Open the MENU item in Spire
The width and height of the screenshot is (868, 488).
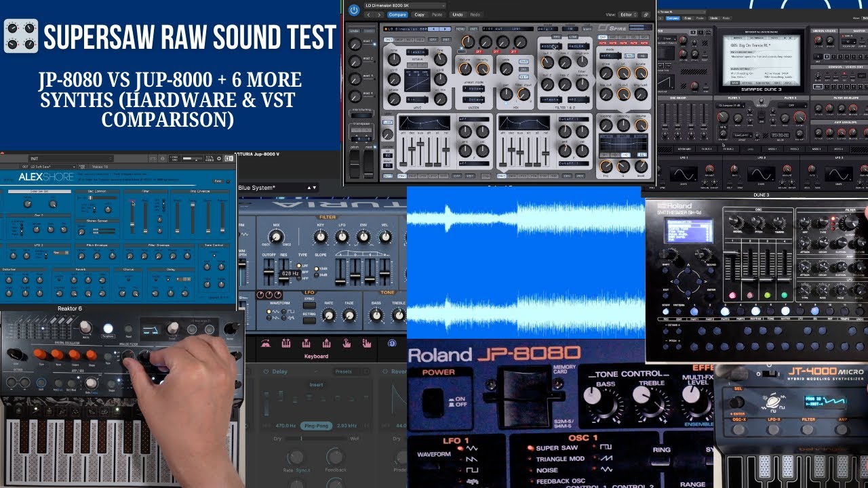point(460,29)
